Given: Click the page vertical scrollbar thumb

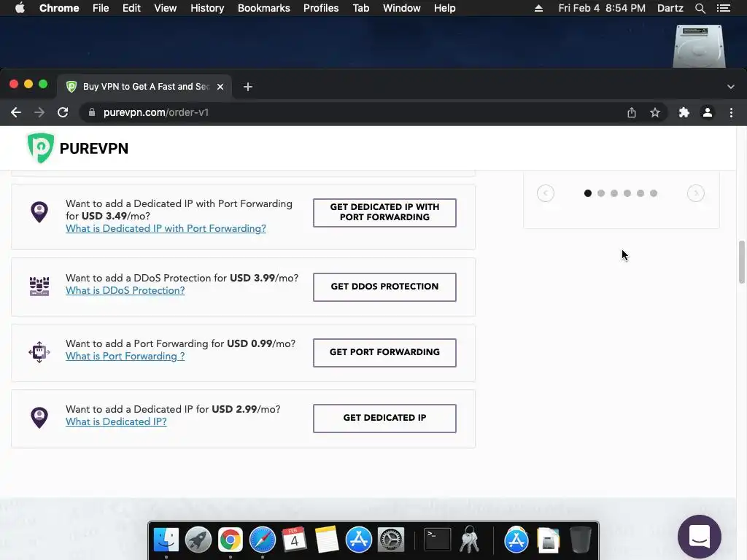Looking at the screenshot, I should 742,262.
